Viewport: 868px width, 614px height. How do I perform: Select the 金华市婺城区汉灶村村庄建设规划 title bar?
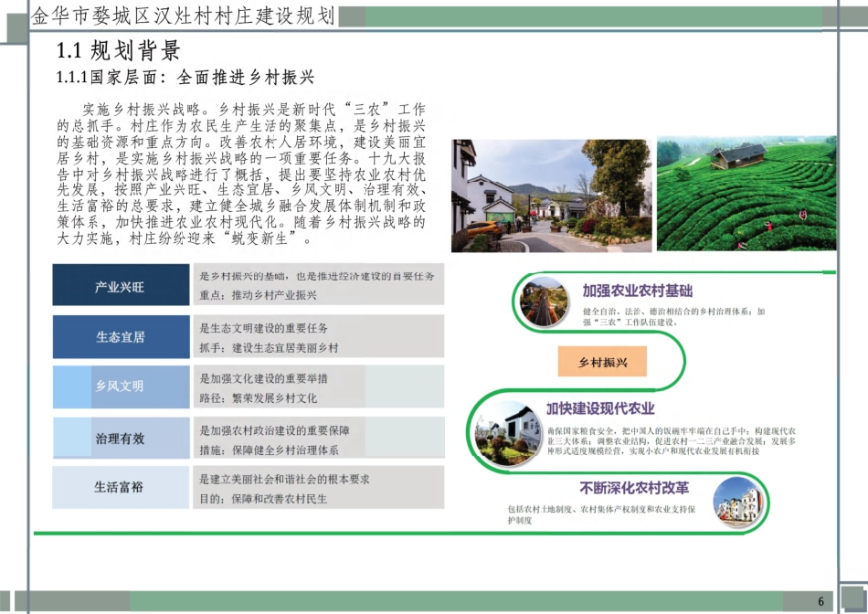[x=183, y=16]
